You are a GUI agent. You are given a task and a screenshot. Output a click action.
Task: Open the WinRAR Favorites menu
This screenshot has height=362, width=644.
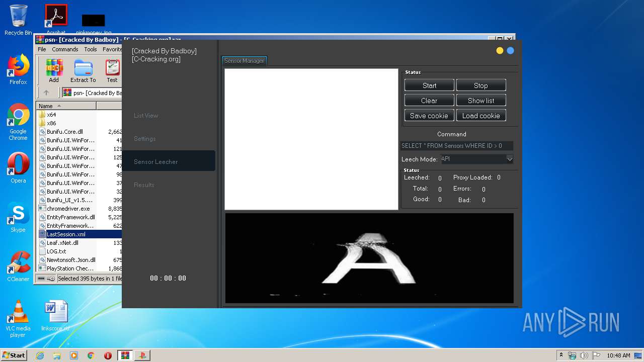(112, 49)
